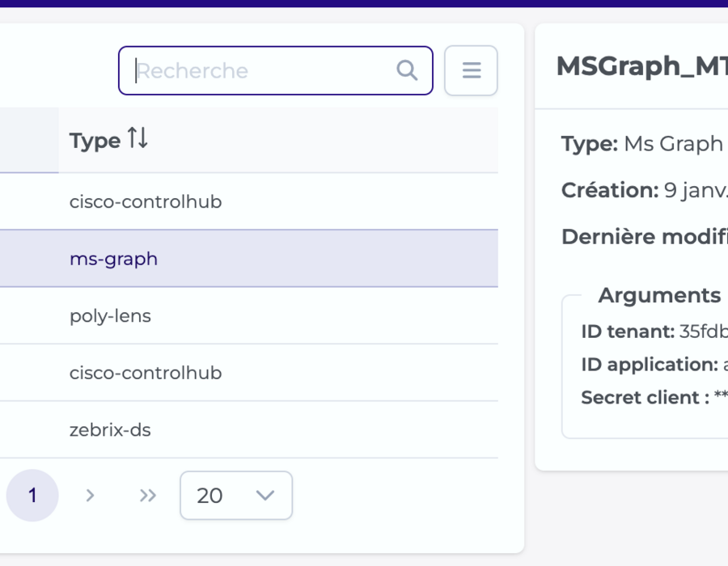Select the ms-graph row
The image size is (728, 566).
click(249, 259)
